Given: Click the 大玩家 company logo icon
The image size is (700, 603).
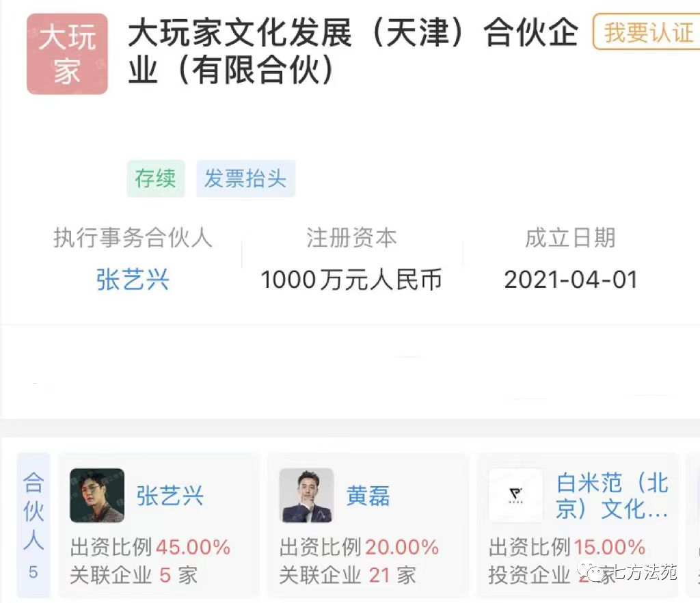Looking at the screenshot, I should click(67, 54).
